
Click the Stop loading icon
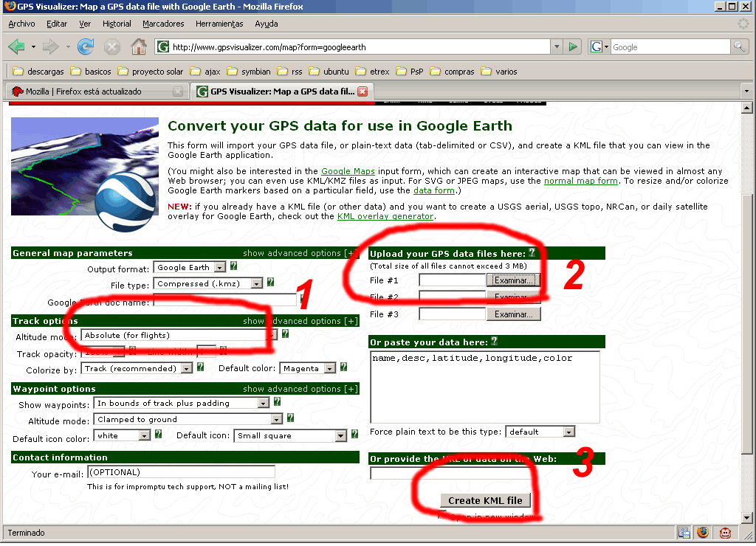(x=112, y=46)
